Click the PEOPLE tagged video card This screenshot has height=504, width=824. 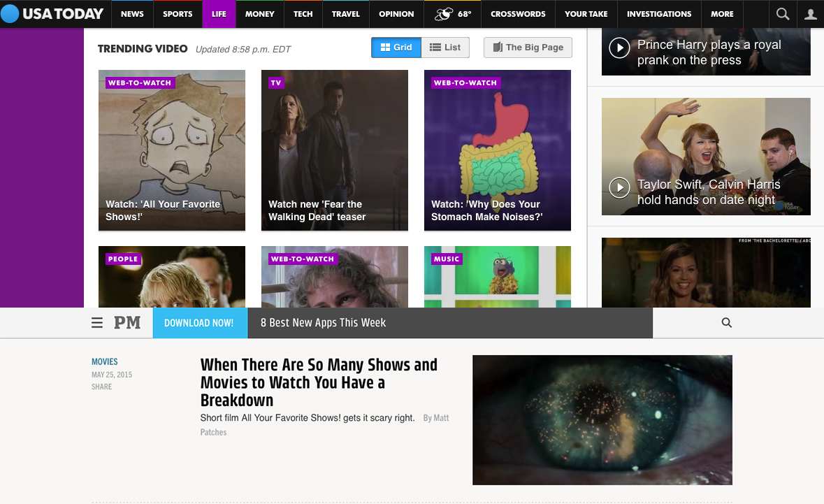pos(172,277)
